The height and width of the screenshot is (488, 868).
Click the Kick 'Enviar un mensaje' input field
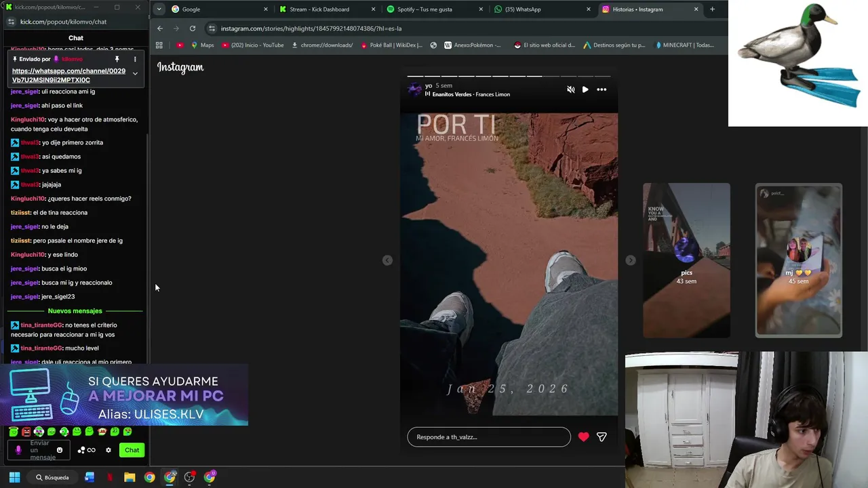39,450
